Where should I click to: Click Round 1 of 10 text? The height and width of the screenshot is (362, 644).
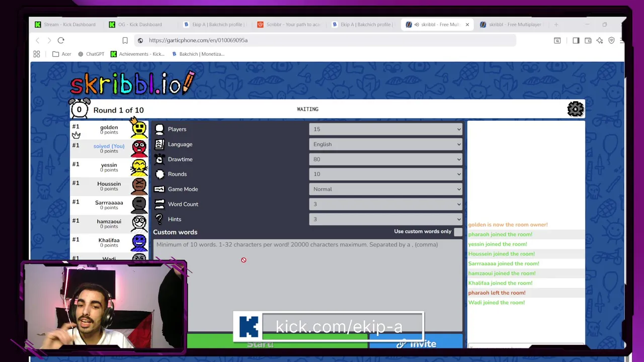(x=118, y=110)
